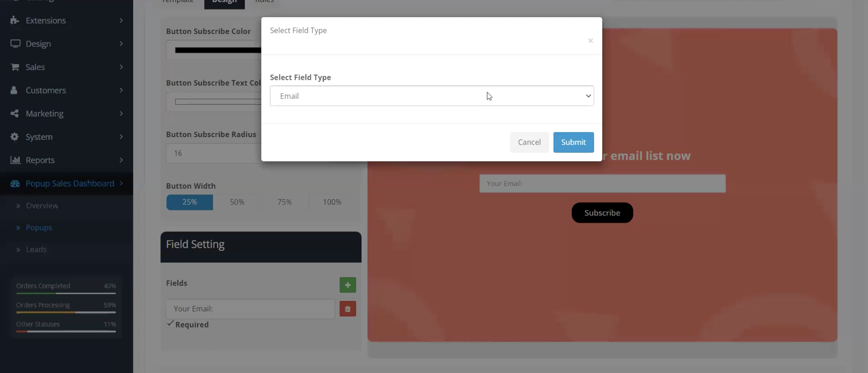Open the Reports sidebar menu
Image resolution: width=868 pixels, height=373 pixels.
coord(66,160)
